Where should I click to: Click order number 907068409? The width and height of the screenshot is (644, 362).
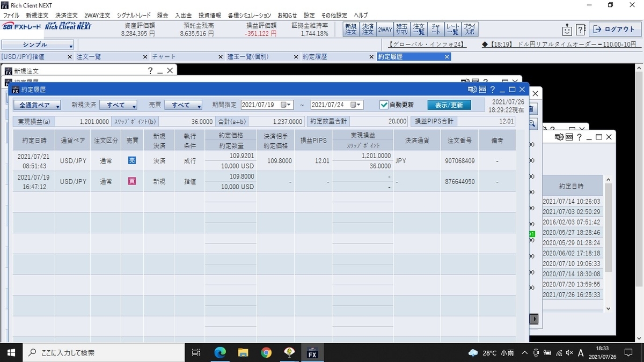tap(460, 160)
